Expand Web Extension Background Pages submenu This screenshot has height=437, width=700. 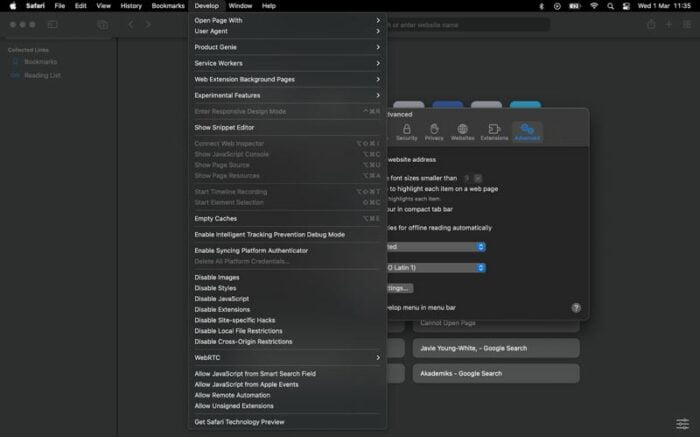coord(287,79)
